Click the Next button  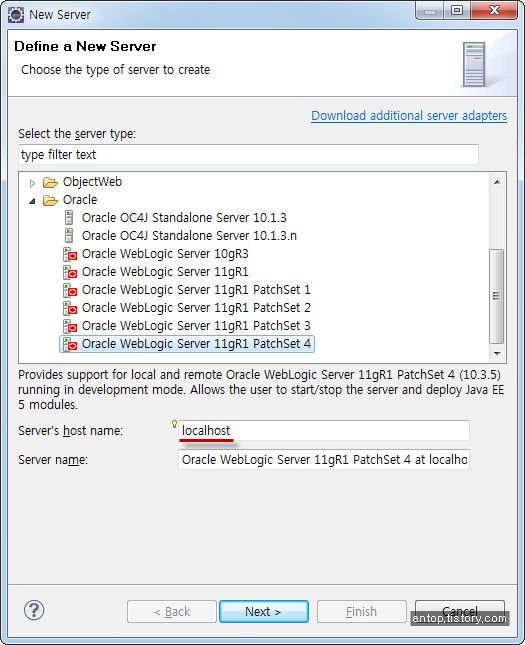(x=264, y=612)
